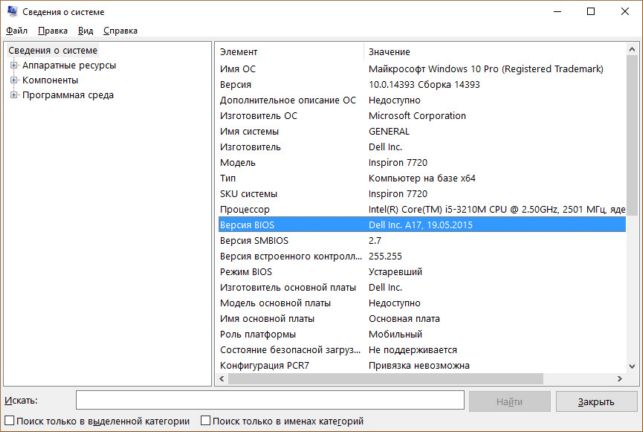
Task: Select the Имя системы row
Action: [422, 131]
